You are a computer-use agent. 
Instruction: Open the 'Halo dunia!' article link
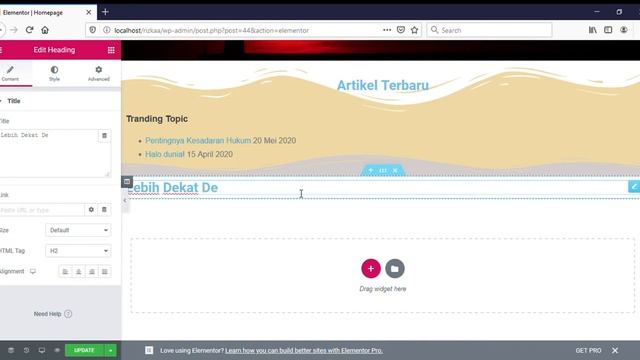(x=165, y=154)
